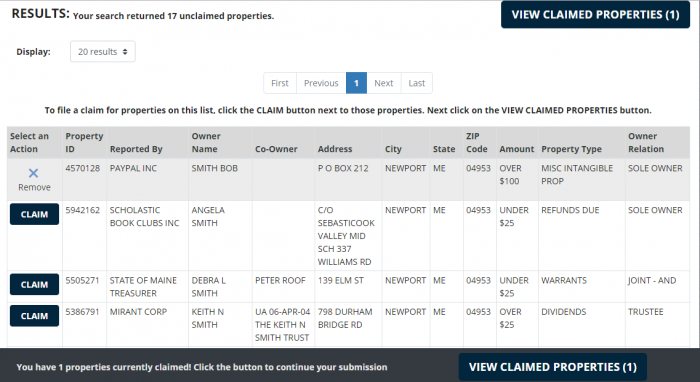Click the Amount column header
The height and width of the screenshot is (382, 700).
click(517, 149)
